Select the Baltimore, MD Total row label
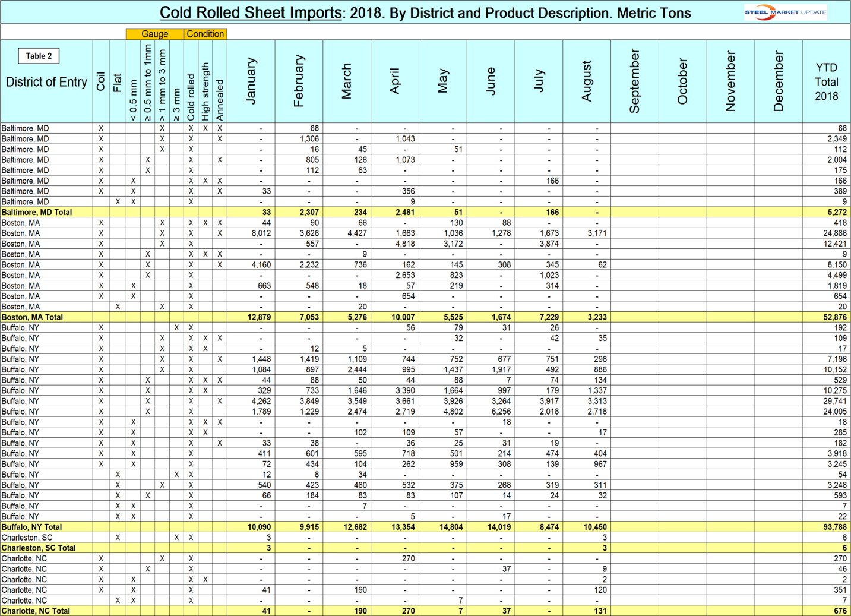The width and height of the screenshot is (851, 616). pos(37,212)
